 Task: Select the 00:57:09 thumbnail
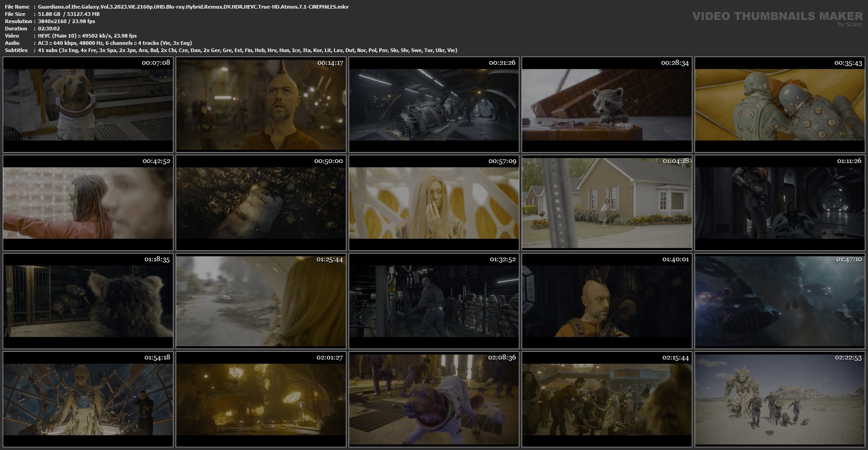point(434,203)
